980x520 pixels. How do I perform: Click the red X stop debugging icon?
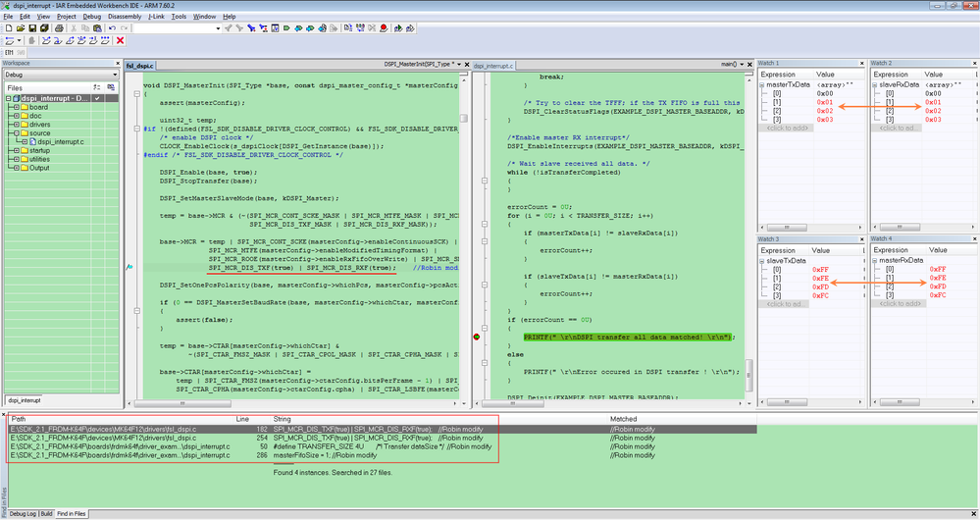coord(120,41)
